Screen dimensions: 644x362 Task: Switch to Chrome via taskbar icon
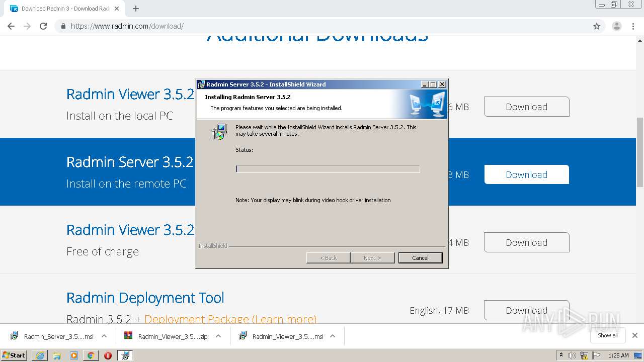tap(91, 355)
